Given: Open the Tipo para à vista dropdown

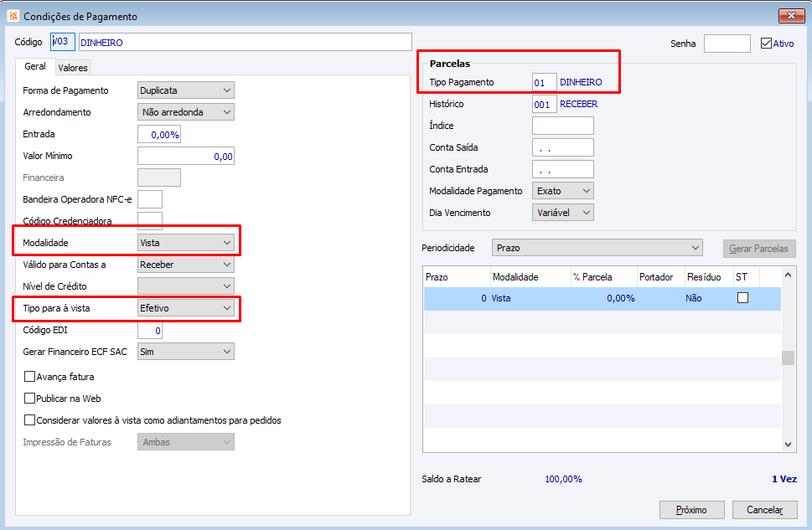Looking at the screenshot, I should click(186, 308).
